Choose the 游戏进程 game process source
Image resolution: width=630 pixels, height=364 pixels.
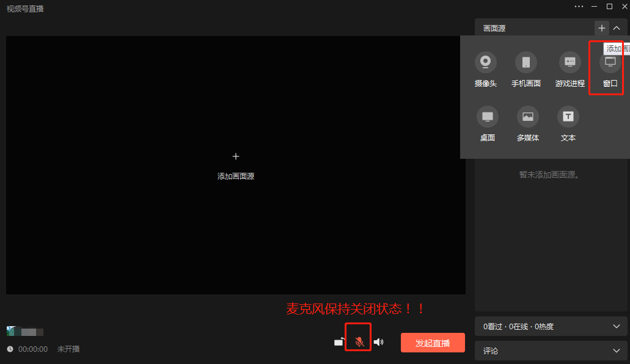[569, 68]
